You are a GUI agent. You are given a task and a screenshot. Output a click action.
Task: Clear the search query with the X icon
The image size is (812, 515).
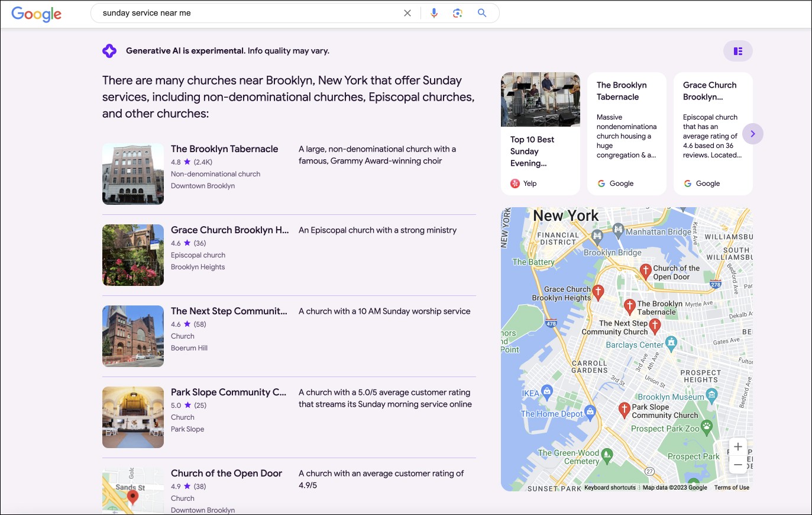tap(407, 13)
